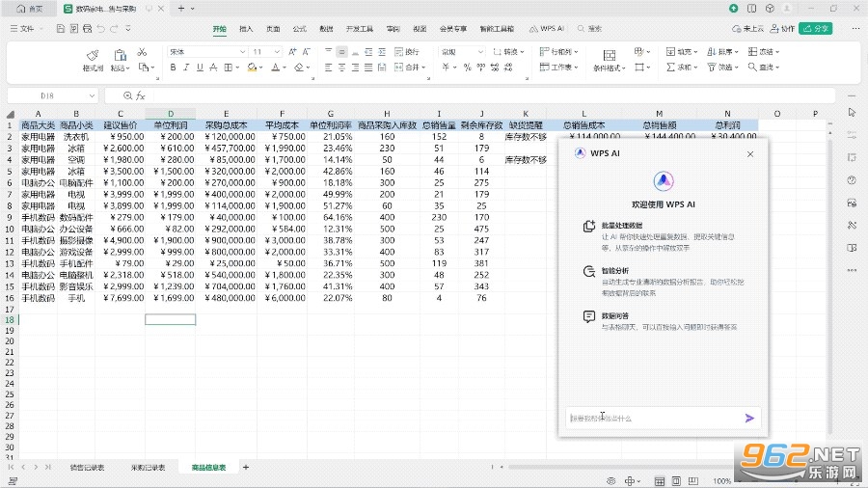Click the green 分享 share button
868x488 pixels.
(x=815, y=28)
